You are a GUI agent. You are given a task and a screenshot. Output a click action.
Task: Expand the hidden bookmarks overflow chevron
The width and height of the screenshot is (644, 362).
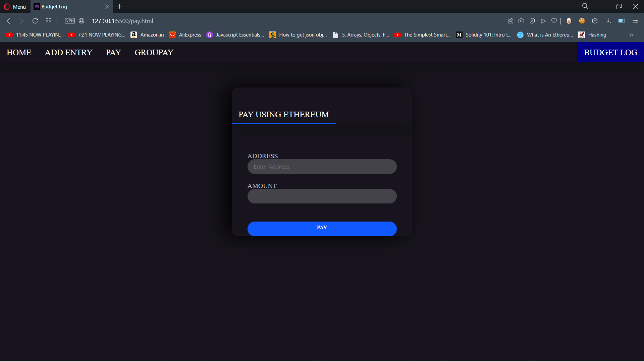[x=631, y=35]
